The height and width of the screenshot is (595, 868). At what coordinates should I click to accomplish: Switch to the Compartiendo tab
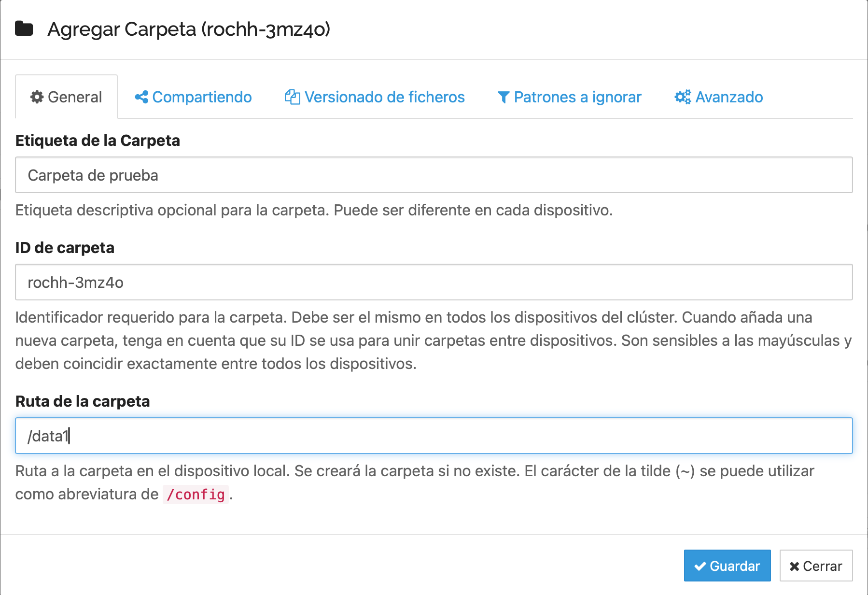pos(193,97)
